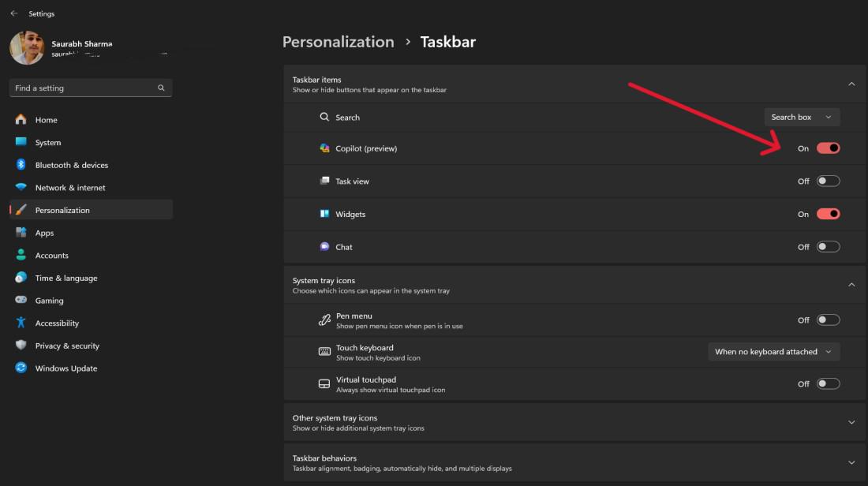Viewport: 868px width, 486px height.
Task: Click the Accessibility sidebar icon
Action: pyautogui.click(x=21, y=323)
